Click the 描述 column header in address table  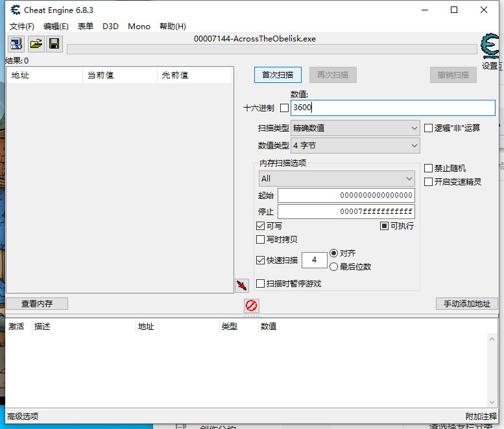84,327
